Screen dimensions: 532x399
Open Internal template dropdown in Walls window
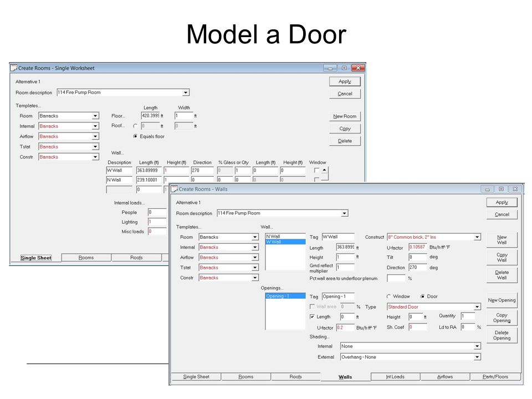[x=255, y=247]
